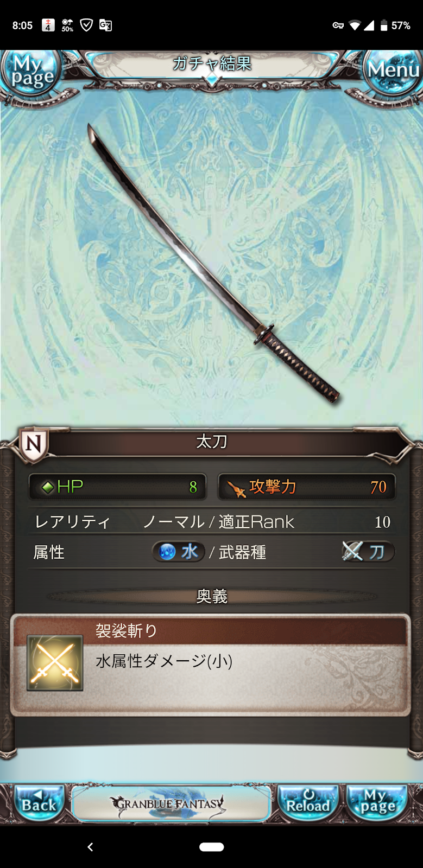The image size is (423, 868).
Task: Tap the HP stat bar
Action: click(x=117, y=487)
